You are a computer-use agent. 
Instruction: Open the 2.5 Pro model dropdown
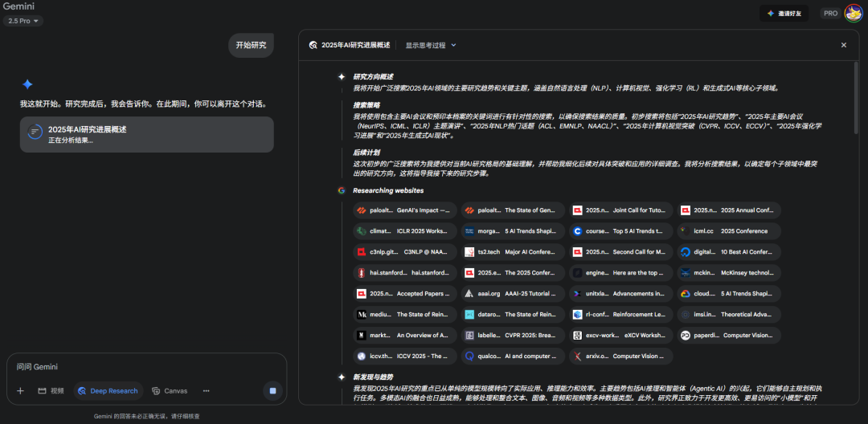coord(23,21)
